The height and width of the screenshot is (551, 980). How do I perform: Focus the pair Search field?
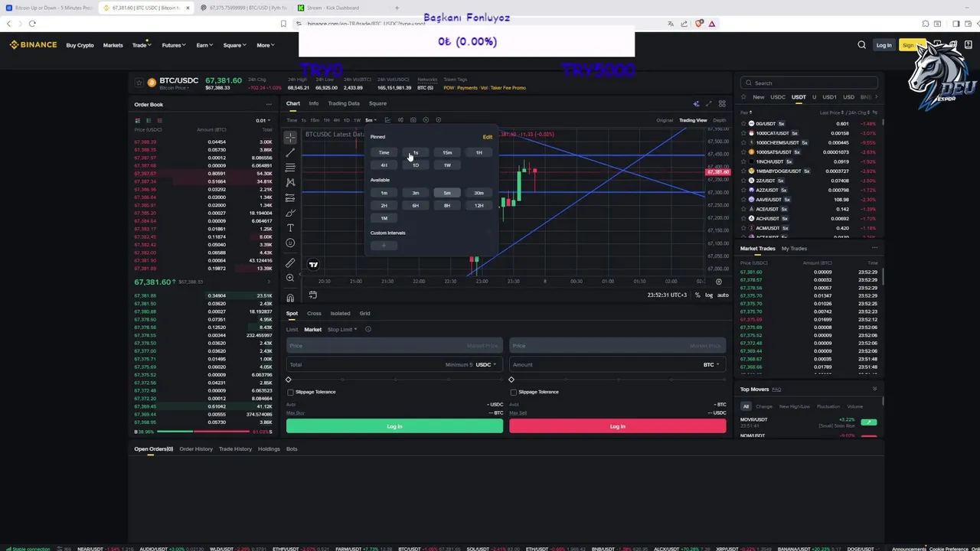(x=808, y=83)
